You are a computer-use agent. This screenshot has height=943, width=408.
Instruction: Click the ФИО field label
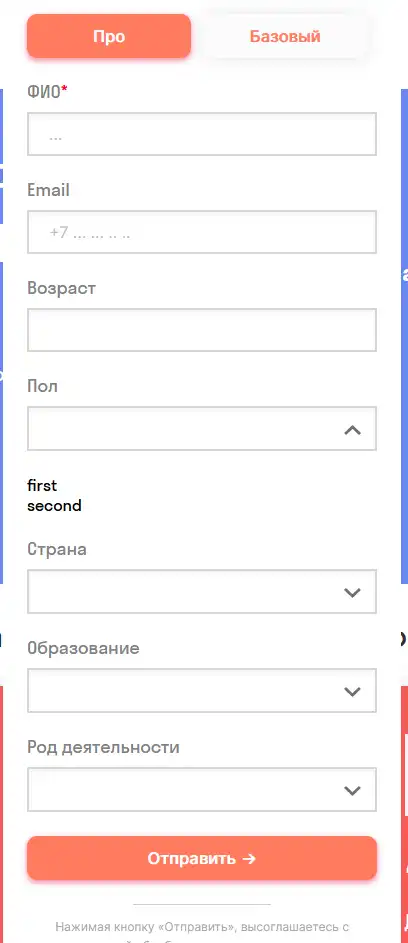pos(47,92)
